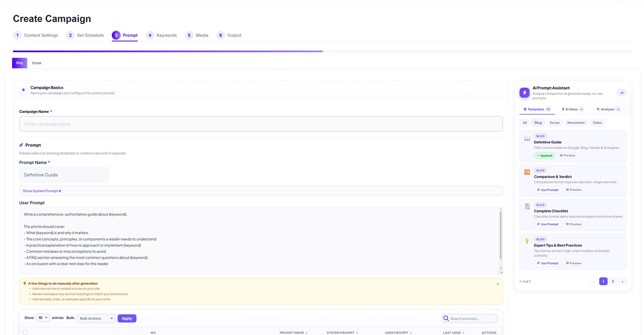This screenshot has width=644, height=335.
Task: Preview the Definitive Guide template
Action: [567, 156]
